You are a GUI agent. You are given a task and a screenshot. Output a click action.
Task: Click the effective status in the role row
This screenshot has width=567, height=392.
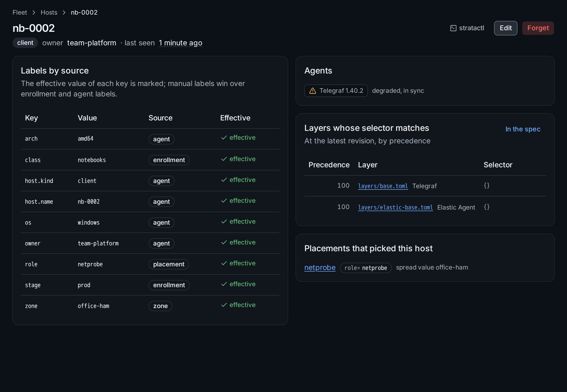click(x=238, y=263)
